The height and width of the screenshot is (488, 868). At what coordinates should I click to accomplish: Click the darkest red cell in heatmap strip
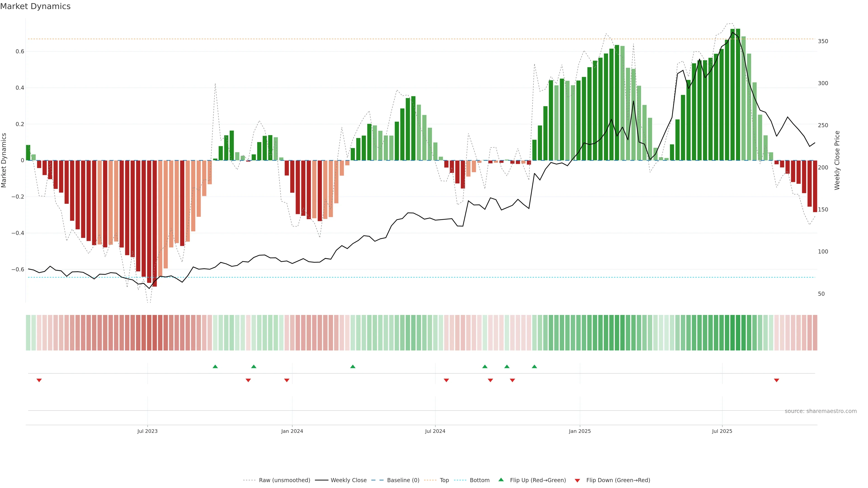point(155,333)
